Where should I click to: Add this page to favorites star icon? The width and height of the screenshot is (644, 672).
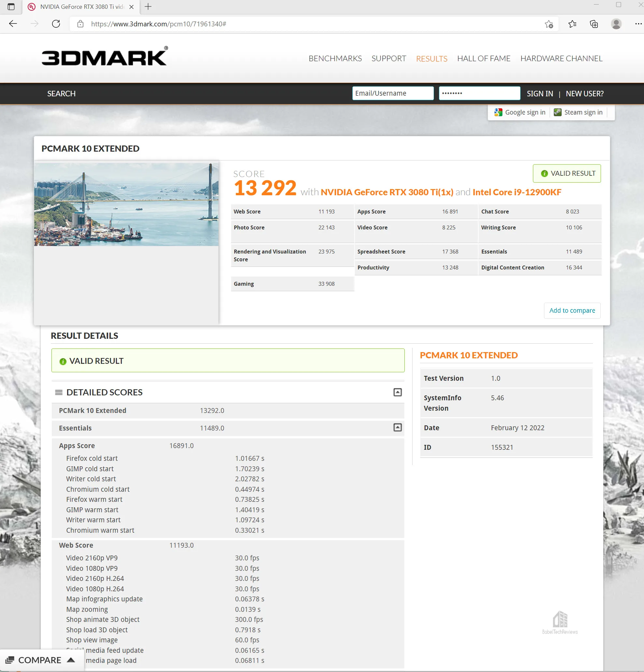pyautogui.click(x=549, y=24)
